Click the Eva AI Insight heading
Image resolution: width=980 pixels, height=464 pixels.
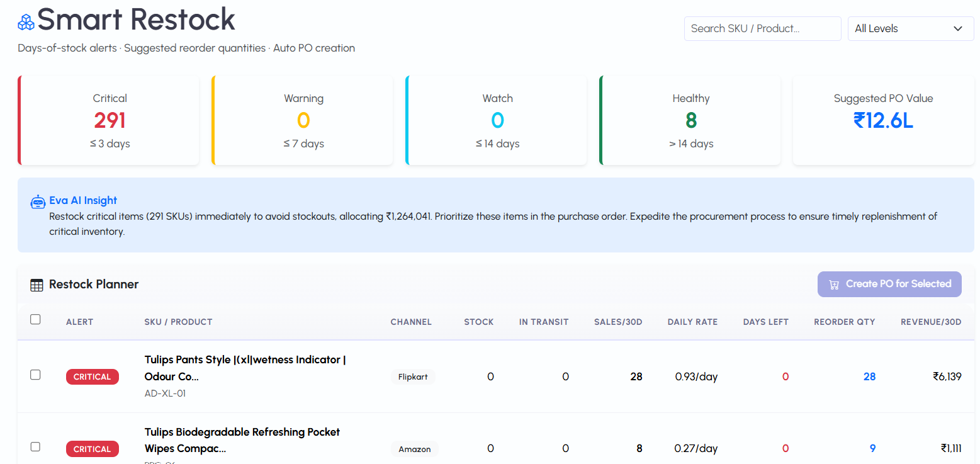coord(83,200)
